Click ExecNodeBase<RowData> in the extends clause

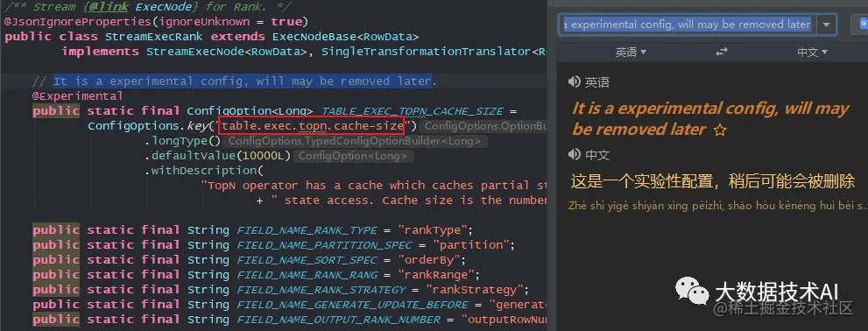pyautogui.click(x=345, y=37)
